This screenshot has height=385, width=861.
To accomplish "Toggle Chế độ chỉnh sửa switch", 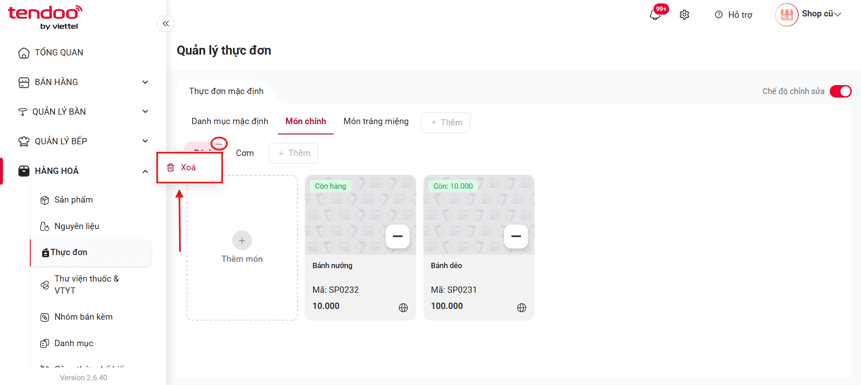I will point(840,91).
